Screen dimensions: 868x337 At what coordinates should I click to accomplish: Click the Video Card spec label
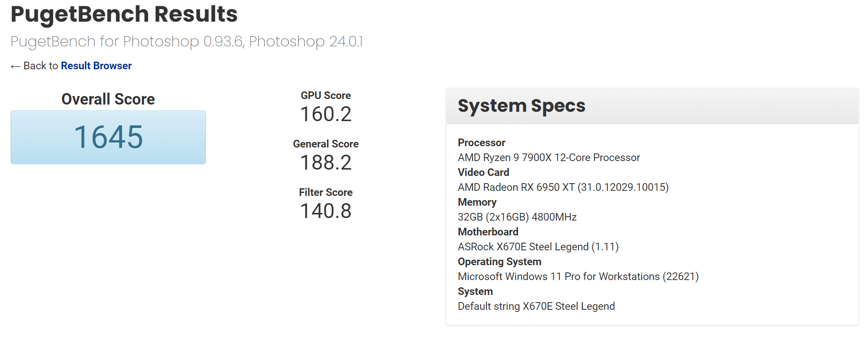point(483,173)
